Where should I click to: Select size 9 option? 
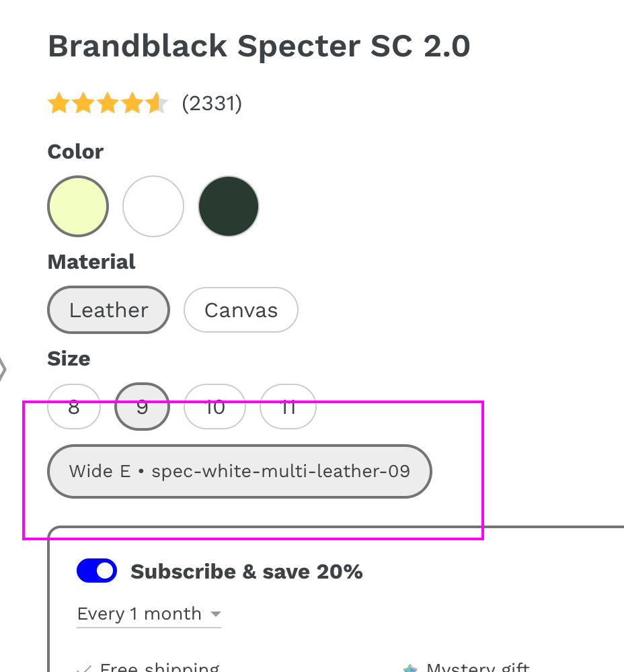pyautogui.click(x=142, y=407)
